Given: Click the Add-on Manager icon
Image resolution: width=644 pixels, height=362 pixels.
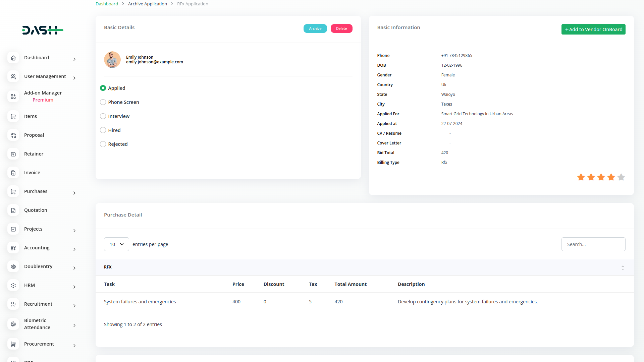Looking at the screenshot, I should click(x=13, y=97).
